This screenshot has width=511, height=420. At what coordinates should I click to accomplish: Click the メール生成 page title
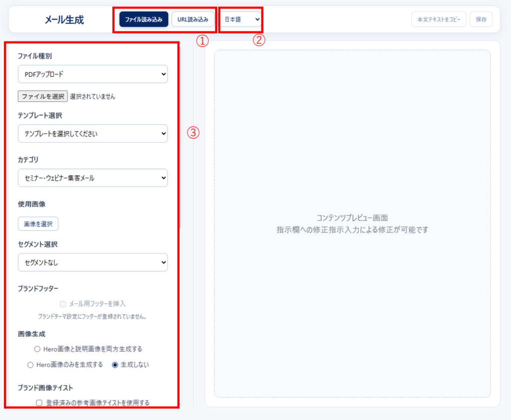[x=64, y=20]
